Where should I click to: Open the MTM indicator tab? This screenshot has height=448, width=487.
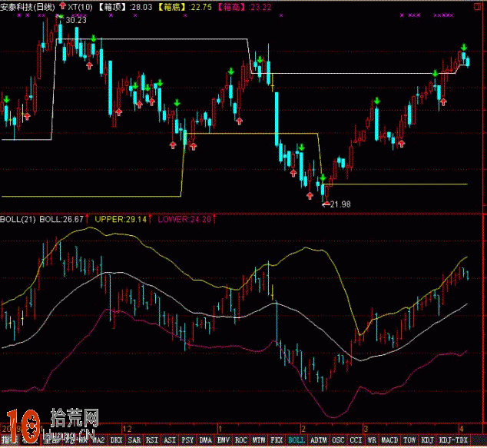point(258,440)
